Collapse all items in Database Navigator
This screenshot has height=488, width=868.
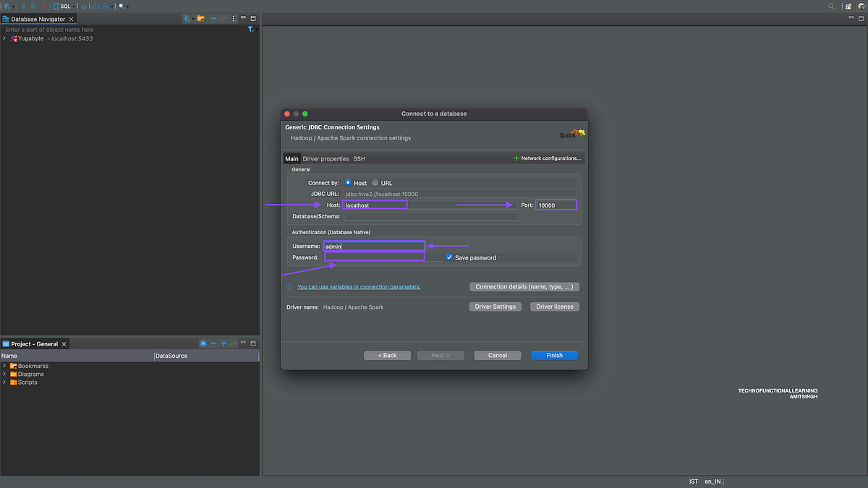click(x=213, y=18)
